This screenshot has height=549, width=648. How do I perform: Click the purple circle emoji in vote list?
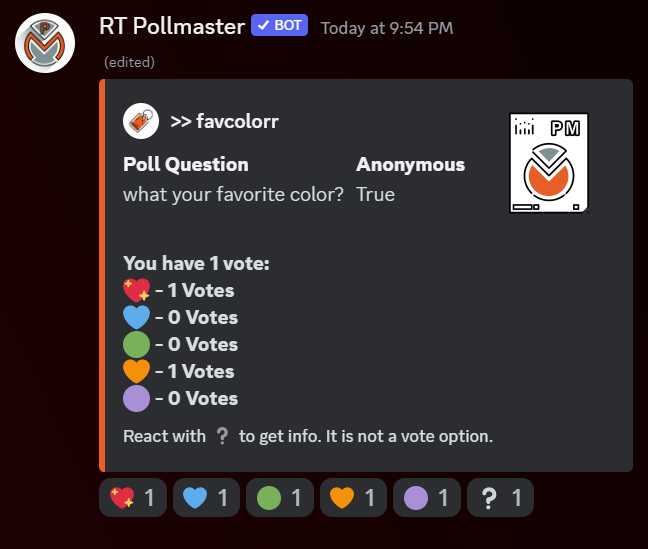pos(136,399)
